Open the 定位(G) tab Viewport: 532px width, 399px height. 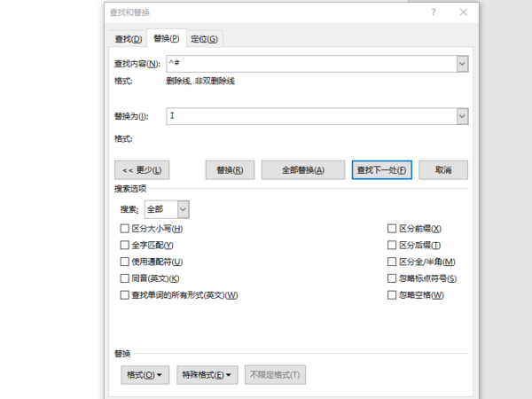point(204,39)
